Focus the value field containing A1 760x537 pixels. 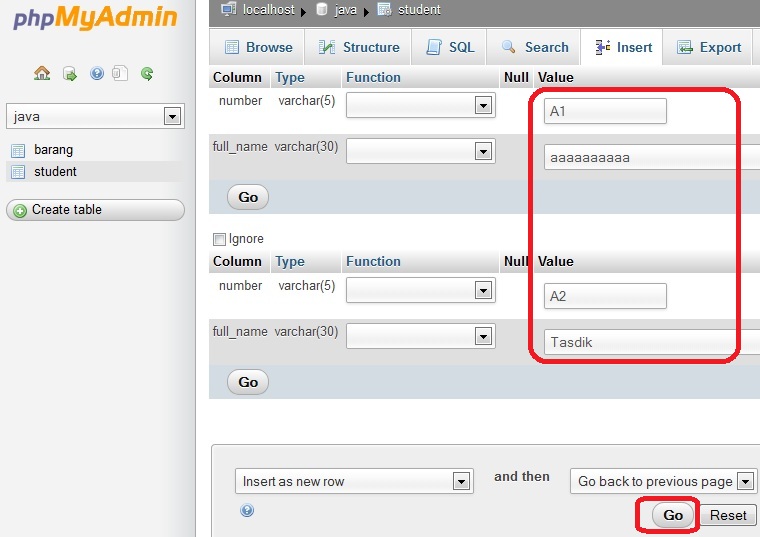(605, 111)
